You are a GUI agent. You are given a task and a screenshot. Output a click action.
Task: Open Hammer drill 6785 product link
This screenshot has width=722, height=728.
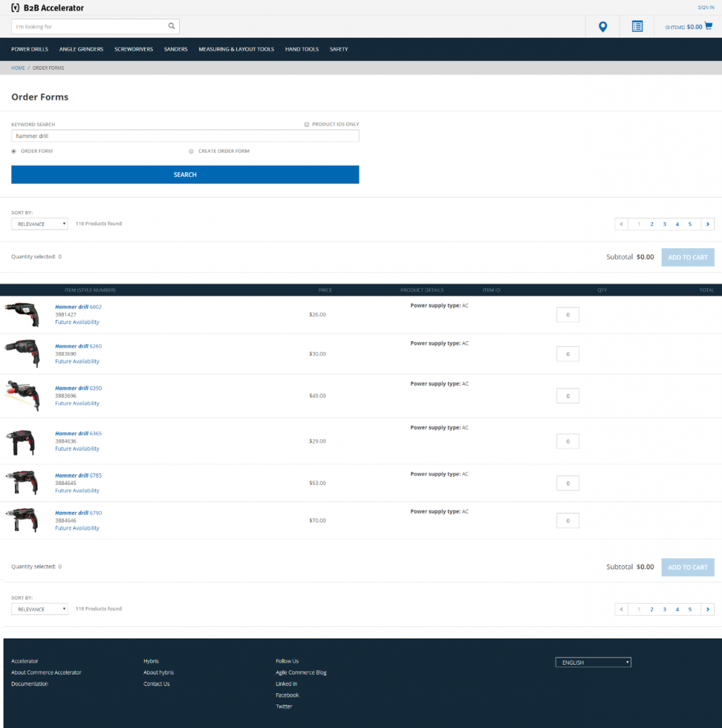[x=78, y=476]
